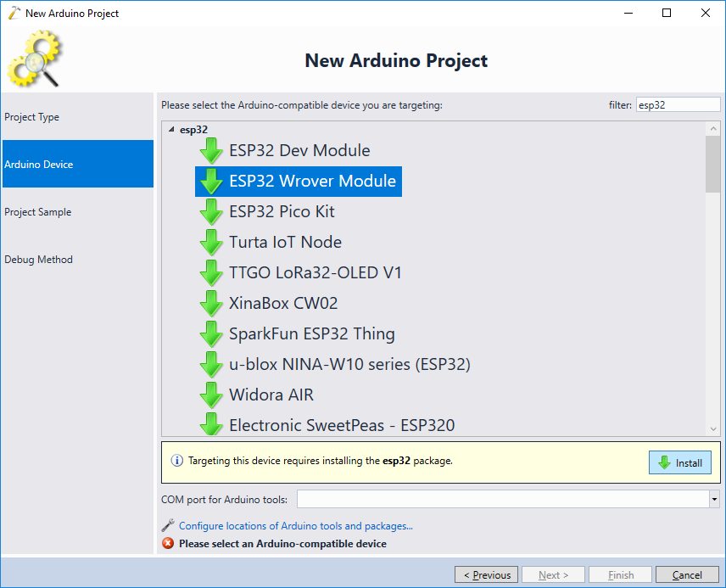Click the download arrow beside ESP32 Pico Kit
The image size is (726, 588).
tap(211, 212)
